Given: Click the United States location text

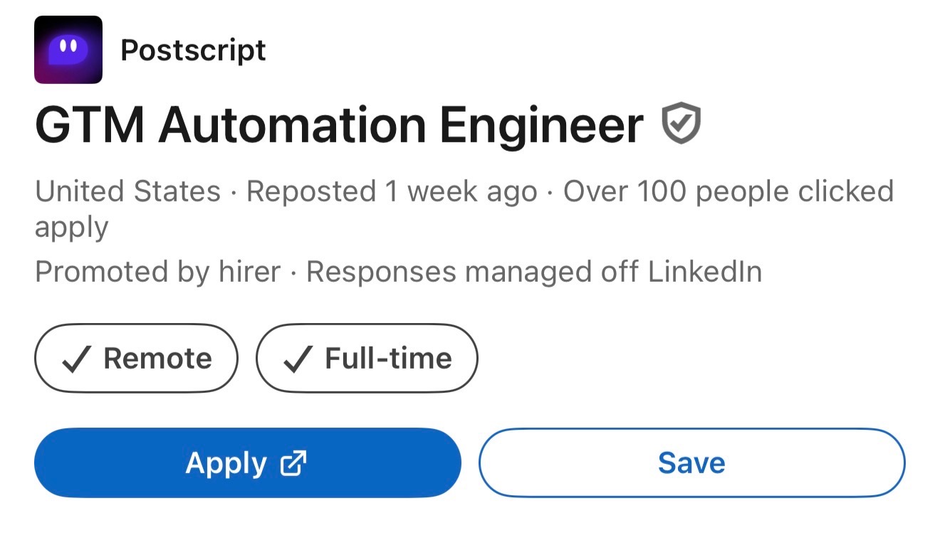Looking at the screenshot, I should point(127,192).
